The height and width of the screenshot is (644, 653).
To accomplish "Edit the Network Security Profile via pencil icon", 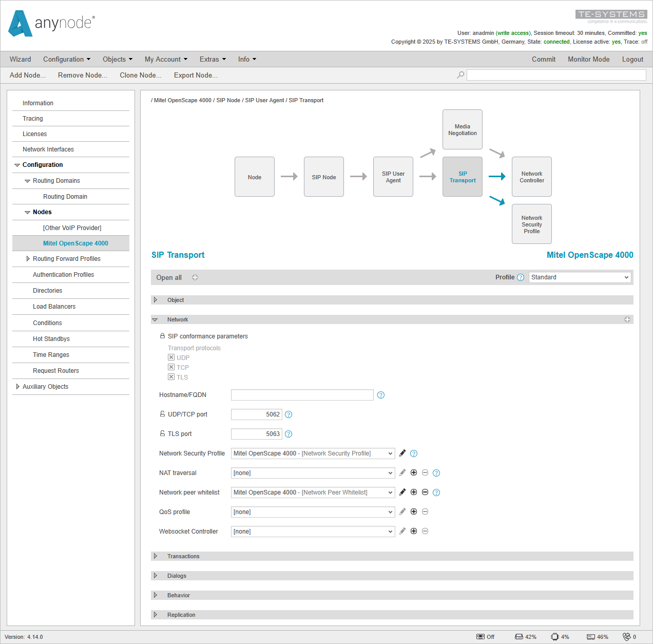I will point(402,453).
